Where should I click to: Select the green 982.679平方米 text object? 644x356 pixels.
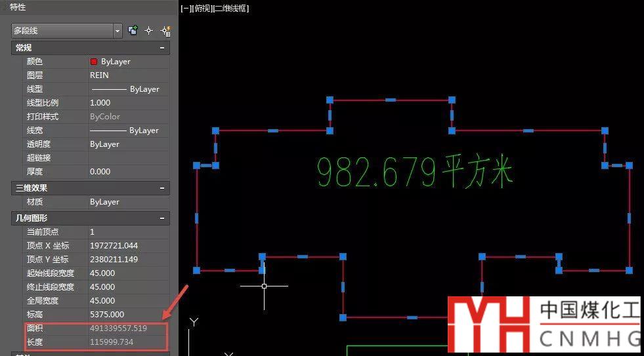click(x=416, y=172)
